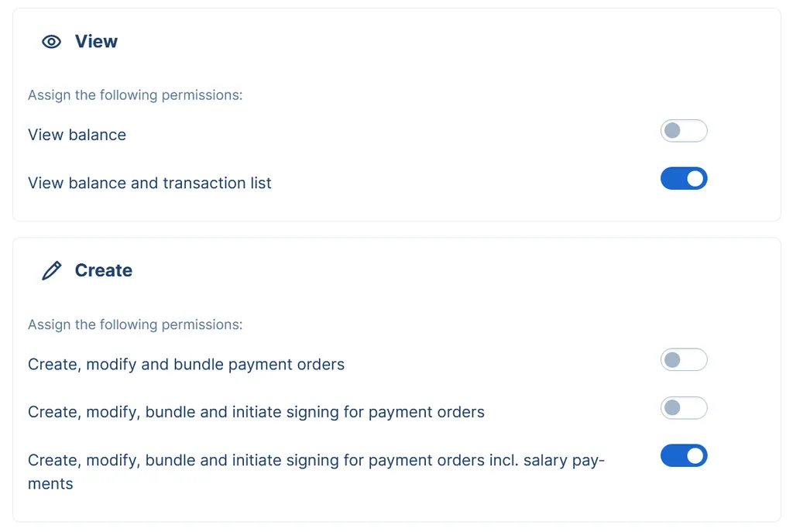
Task: Click the eye icon beside View heading
Action: 51,42
